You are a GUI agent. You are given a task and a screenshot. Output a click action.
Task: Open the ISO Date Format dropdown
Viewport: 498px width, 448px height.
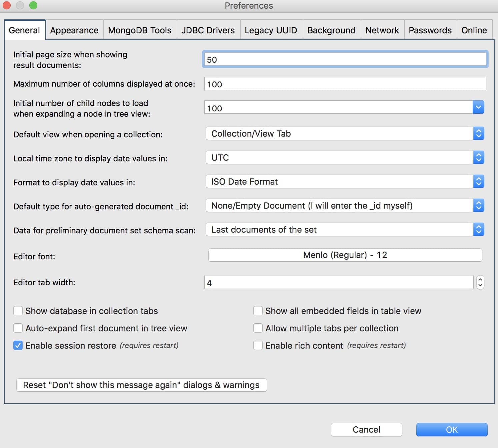345,182
